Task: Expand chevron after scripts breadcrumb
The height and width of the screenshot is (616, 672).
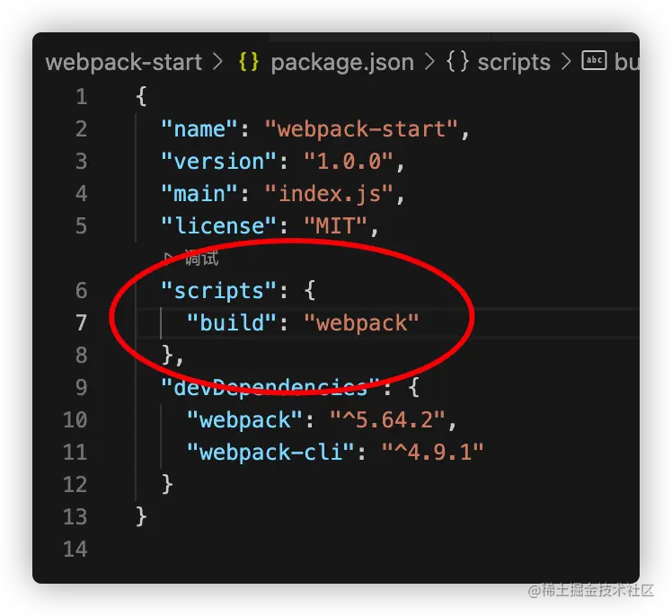Action: (x=566, y=62)
